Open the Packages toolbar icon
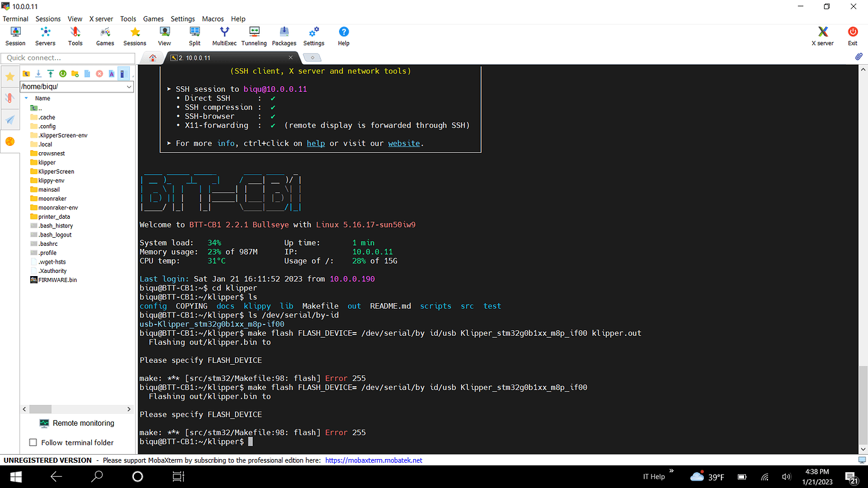The image size is (868, 488). click(284, 35)
